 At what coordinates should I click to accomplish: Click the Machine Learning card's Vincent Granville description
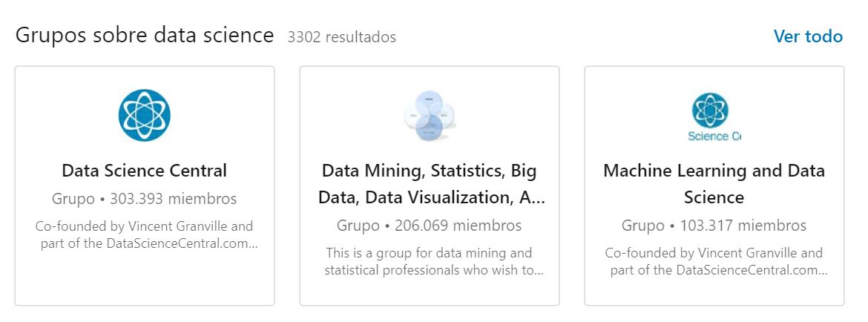click(714, 262)
